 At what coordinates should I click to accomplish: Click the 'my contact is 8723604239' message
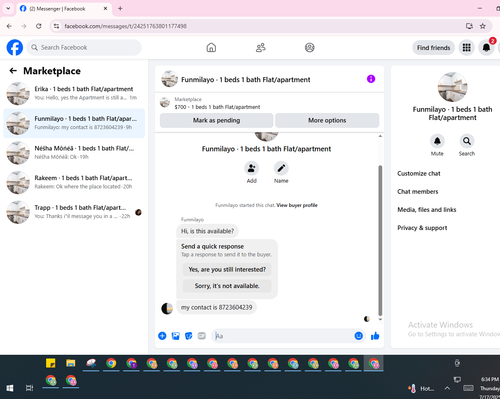click(216, 307)
